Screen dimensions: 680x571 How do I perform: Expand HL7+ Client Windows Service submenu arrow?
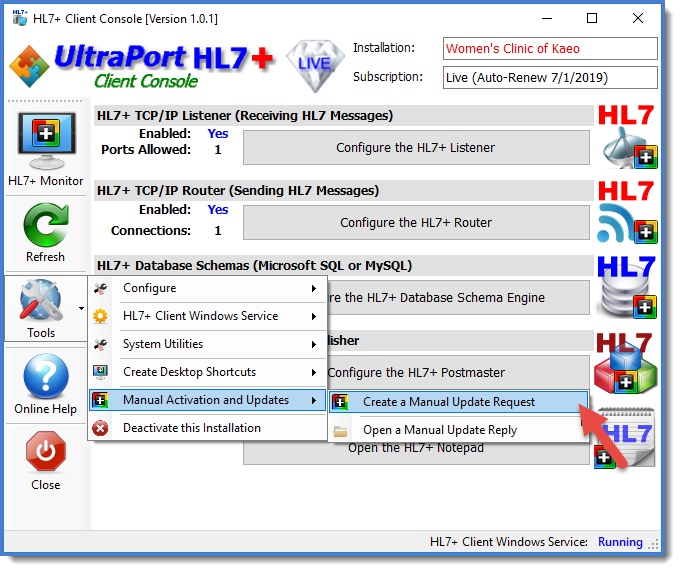pos(314,316)
